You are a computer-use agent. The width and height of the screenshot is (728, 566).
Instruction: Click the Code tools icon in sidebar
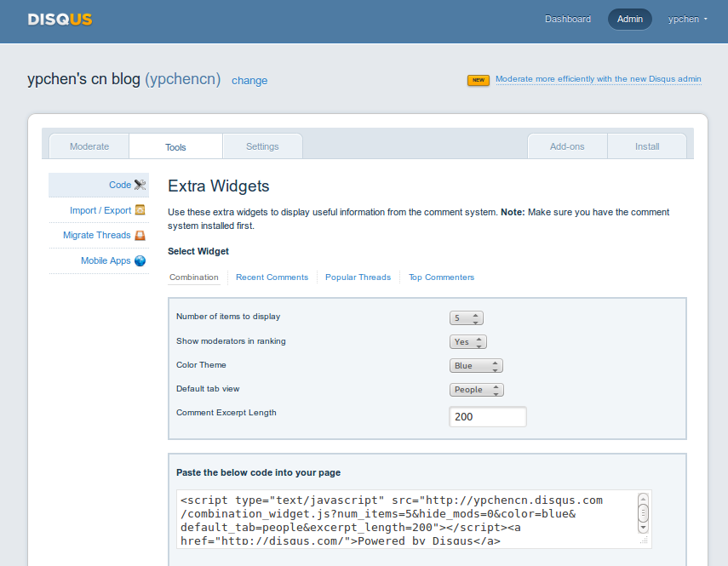click(140, 185)
